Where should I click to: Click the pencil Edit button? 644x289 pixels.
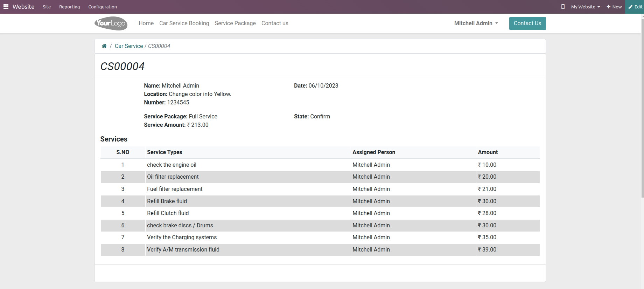(x=635, y=7)
